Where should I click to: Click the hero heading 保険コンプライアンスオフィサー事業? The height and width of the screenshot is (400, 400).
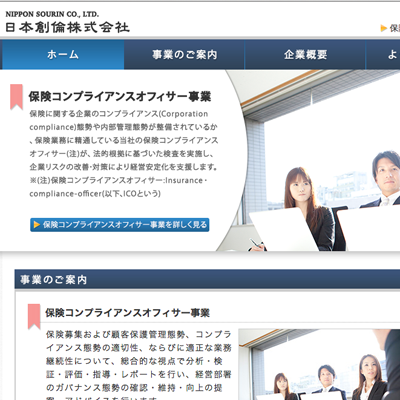click(120, 97)
